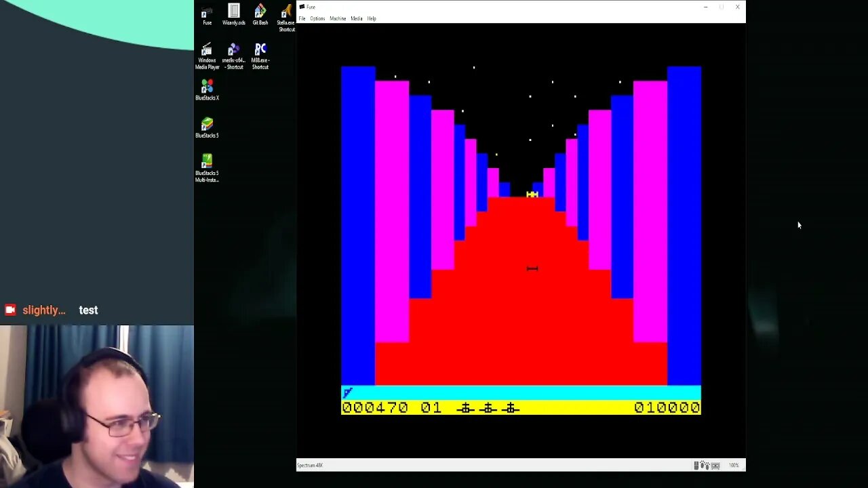868x488 pixels.
Task: Click the score 000470 in game
Action: pos(375,407)
